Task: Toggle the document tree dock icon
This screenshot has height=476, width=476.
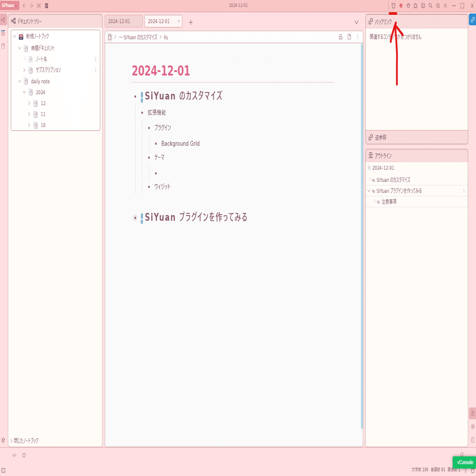Action: (x=3, y=20)
